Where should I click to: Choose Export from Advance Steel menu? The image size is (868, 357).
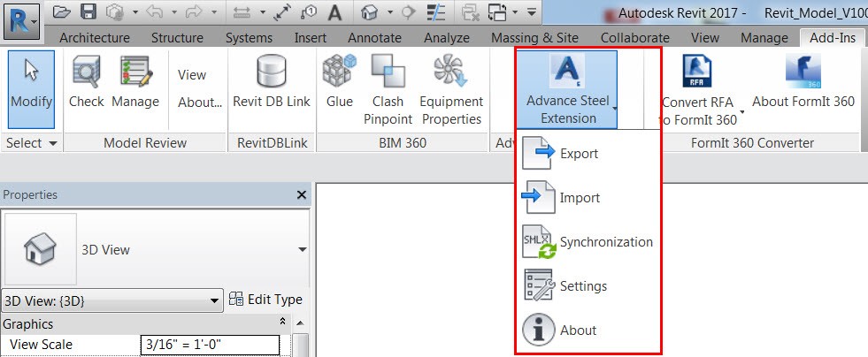coord(588,153)
